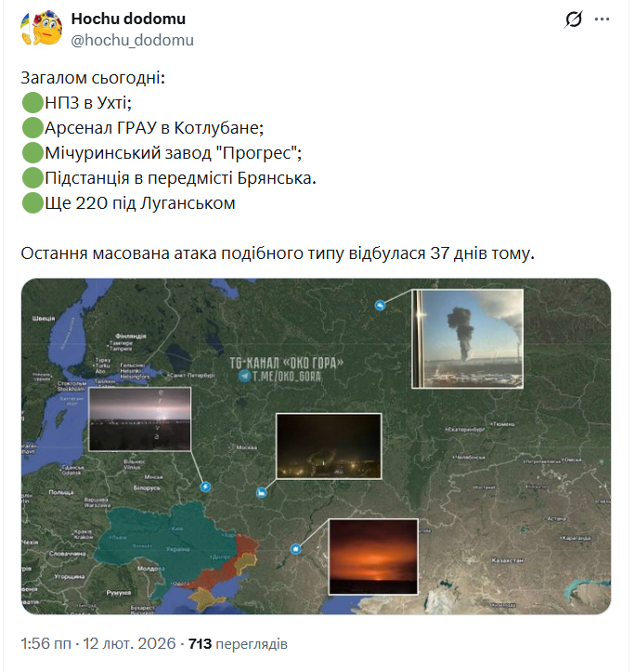Open the Grok icon at tweet top
This screenshot has width=635, height=672.
[x=574, y=19]
